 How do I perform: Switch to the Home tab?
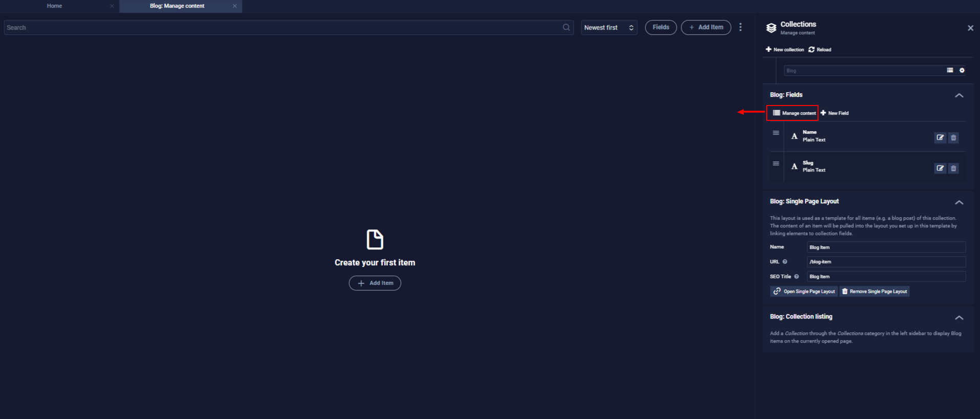pyautogui.click(x=54, y=6)
